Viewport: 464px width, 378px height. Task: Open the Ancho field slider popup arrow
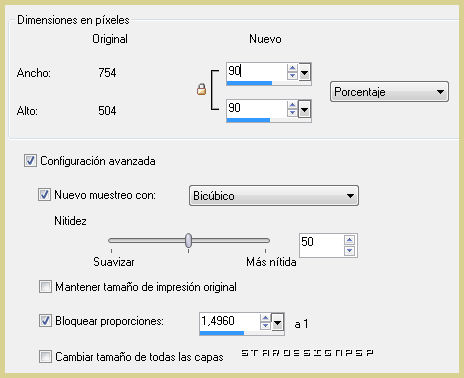[x=304, y=72]
